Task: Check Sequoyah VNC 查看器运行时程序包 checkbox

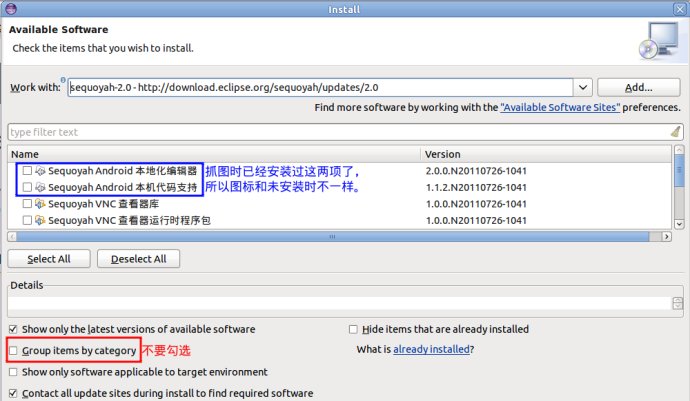Action: click(x=27, y=220)
